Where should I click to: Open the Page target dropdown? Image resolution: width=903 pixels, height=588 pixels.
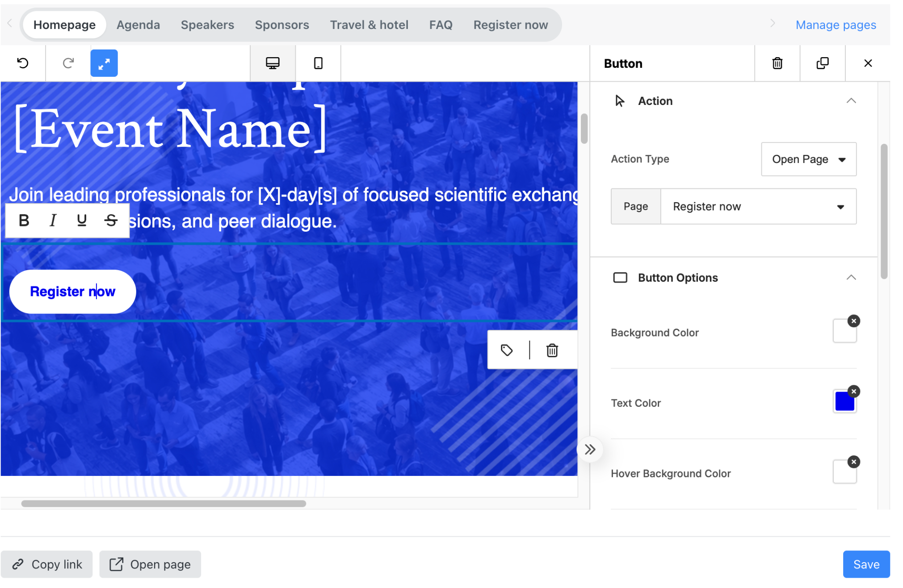pos(758,206)
